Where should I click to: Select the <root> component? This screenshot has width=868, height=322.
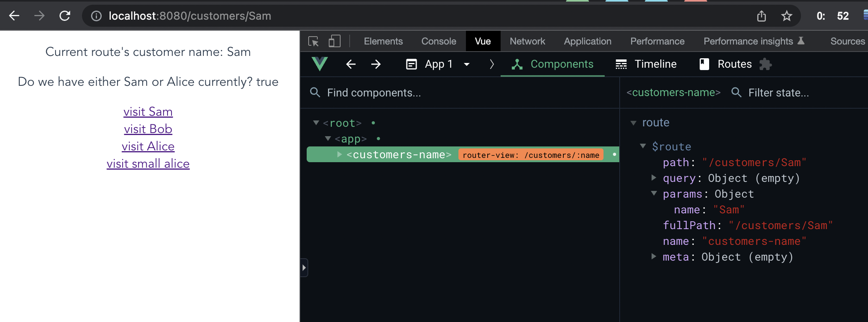[x=342, y=123]
